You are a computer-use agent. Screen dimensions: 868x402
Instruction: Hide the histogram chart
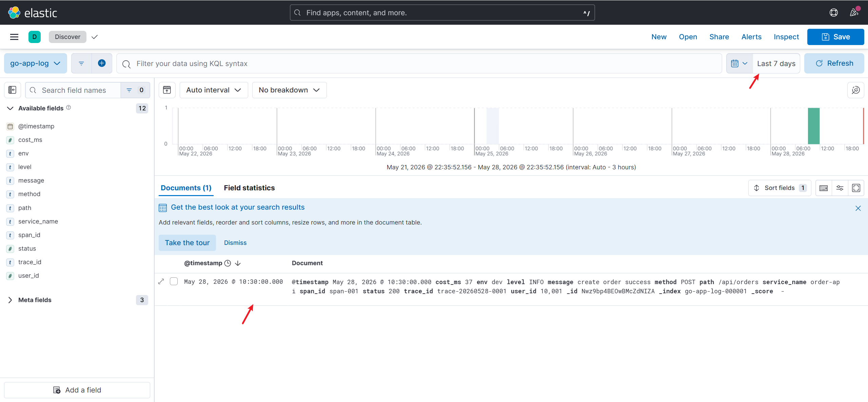coord(167,90)
